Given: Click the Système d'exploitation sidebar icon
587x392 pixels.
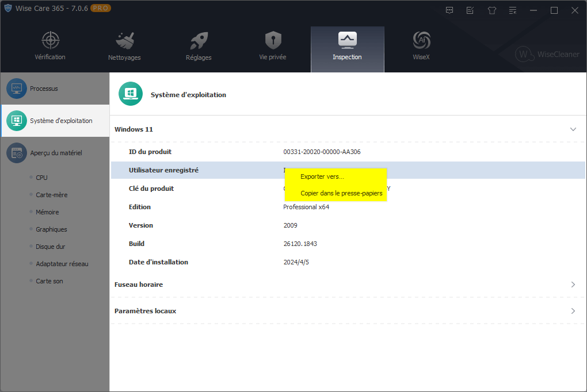Looking at the screenshot, I should (x=17, y=121).
